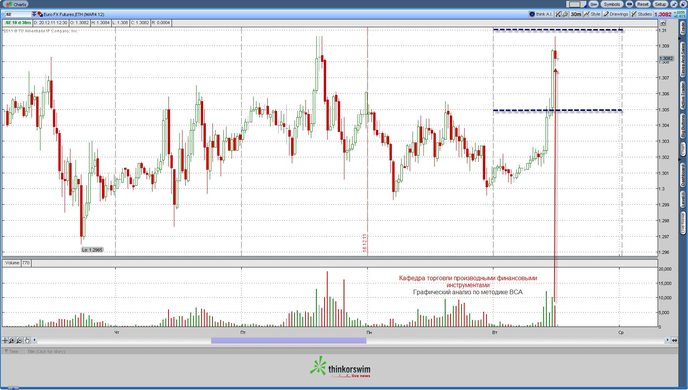Click the Reset button
688x390 pixels.
click(642, 4)
